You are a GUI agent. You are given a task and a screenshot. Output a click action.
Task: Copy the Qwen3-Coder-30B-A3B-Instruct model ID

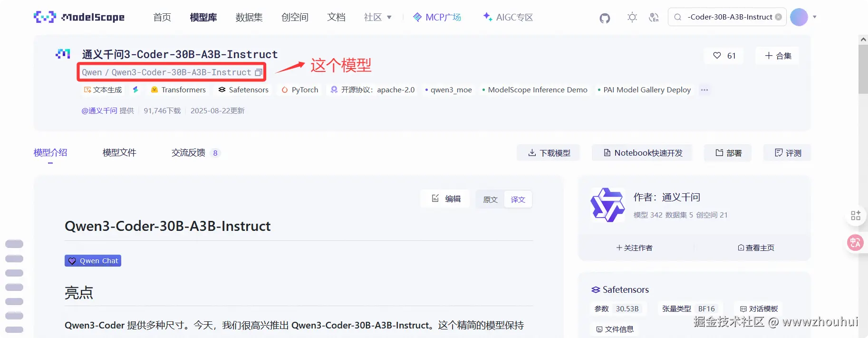[x=259, y=72]
